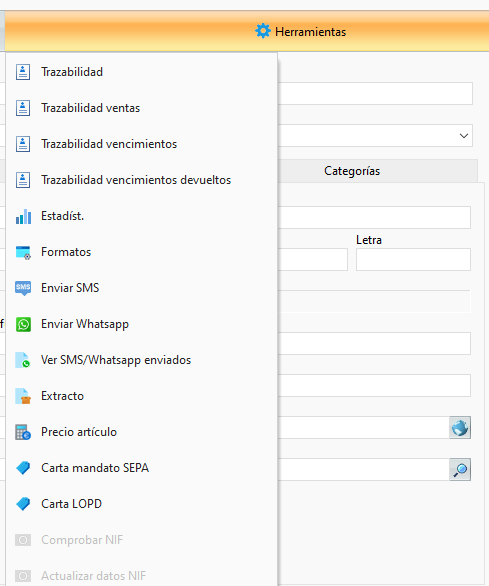Click the Extracto file icon
The height and width of the screenshot is (586, 489).
tap(23, 396)
